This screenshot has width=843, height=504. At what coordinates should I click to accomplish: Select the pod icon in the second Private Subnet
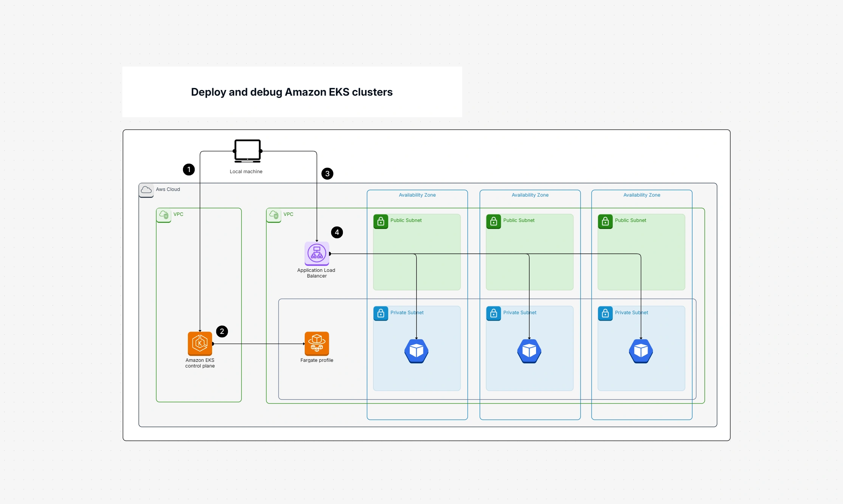[529, 351]
